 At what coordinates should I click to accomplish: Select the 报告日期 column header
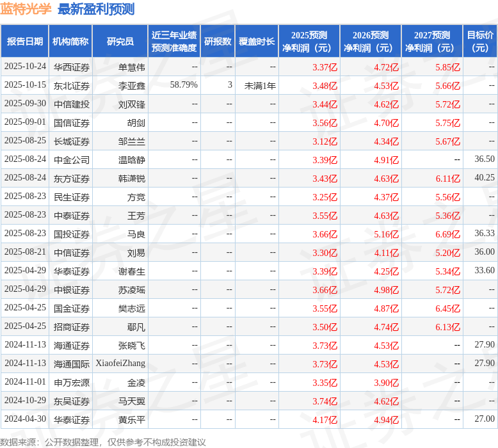pyautogui.click(x=25, y=41)
